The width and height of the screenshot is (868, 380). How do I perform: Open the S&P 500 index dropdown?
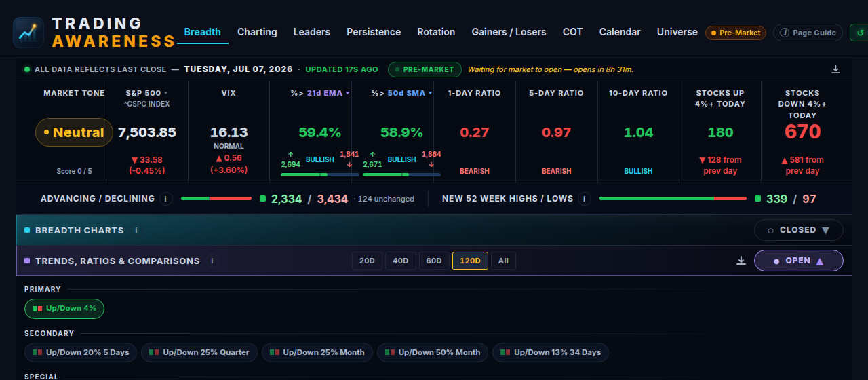click(x=147, y=93)
